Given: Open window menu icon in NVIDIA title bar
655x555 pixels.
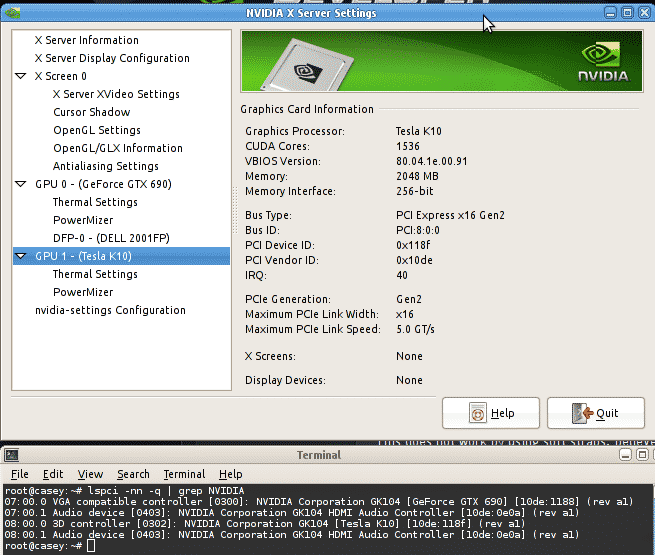Looking at the screenshot, I should click(12, 13).
